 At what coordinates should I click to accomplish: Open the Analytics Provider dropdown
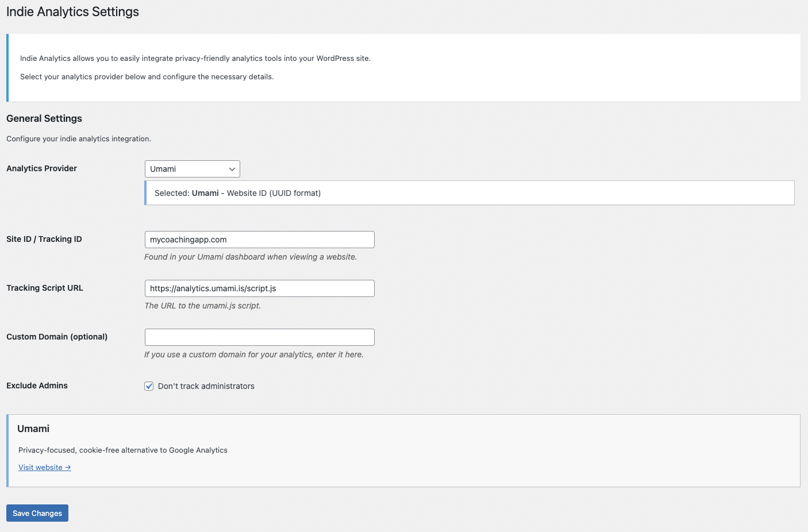(192, 169)
